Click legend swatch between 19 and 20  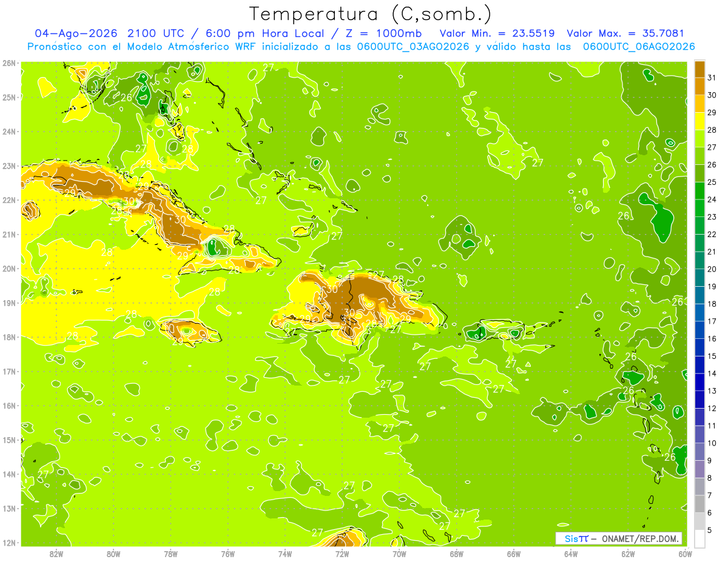pos(699,278)
